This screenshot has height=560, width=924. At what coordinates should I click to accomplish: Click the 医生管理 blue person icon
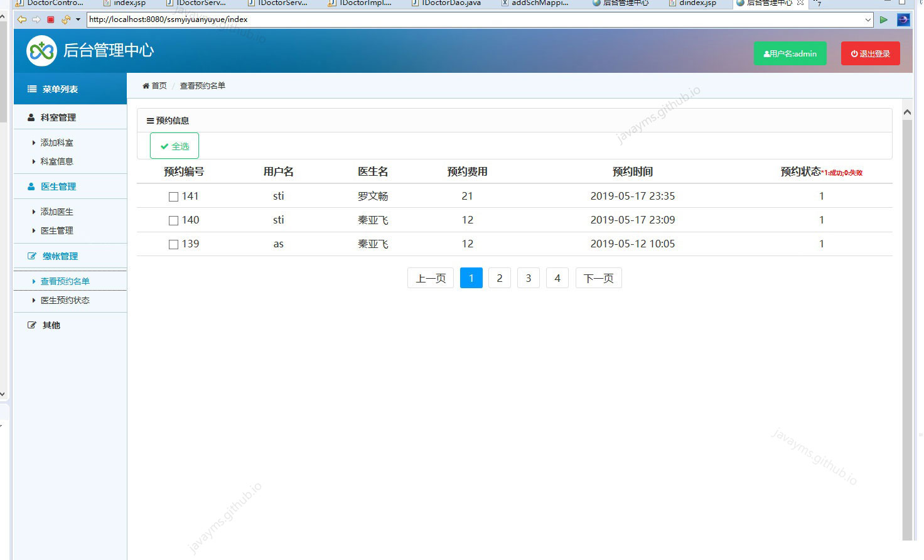coord(31,186)
